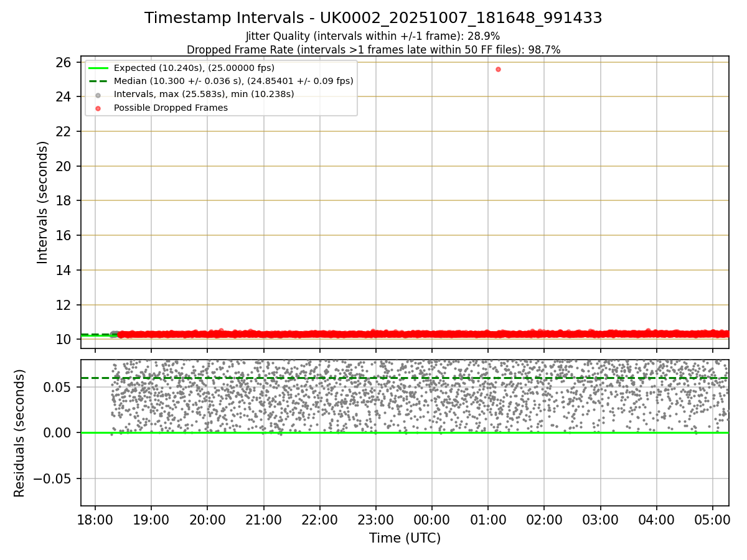The image size is (747, 560).
Task: Click the dashed green line sample in the legend
Action: pos(98,82)
